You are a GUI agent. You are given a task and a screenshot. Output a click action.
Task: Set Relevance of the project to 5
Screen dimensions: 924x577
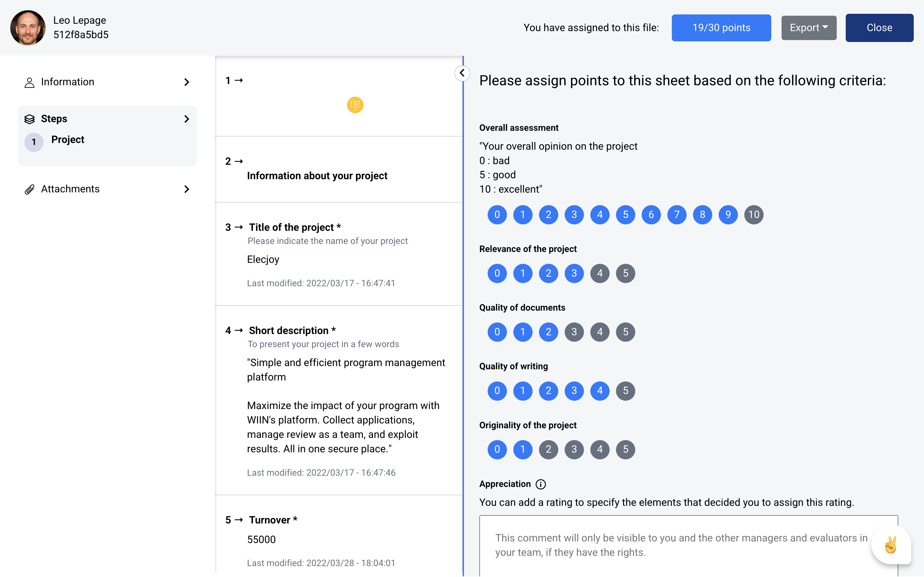[625, 273]
